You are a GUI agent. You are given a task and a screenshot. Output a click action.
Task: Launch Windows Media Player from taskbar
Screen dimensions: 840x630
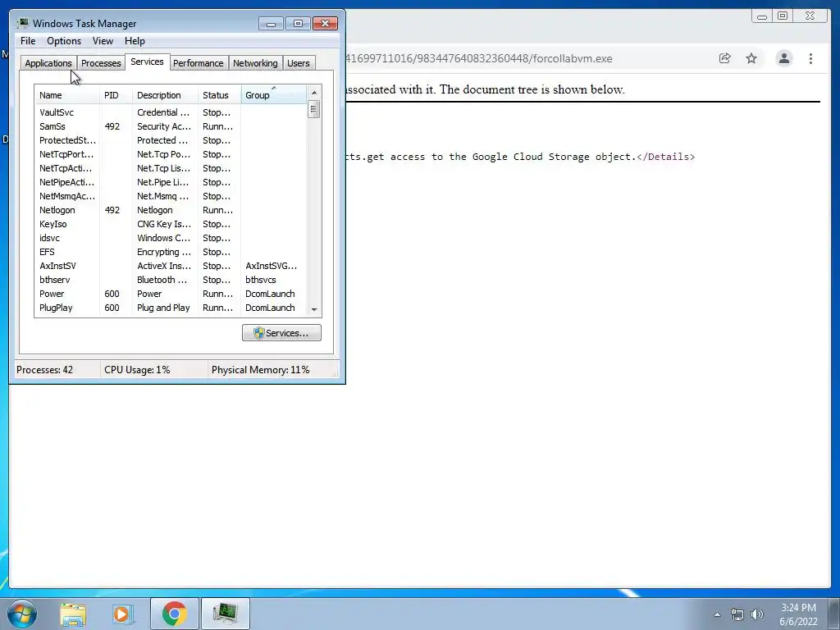point(123,614)
